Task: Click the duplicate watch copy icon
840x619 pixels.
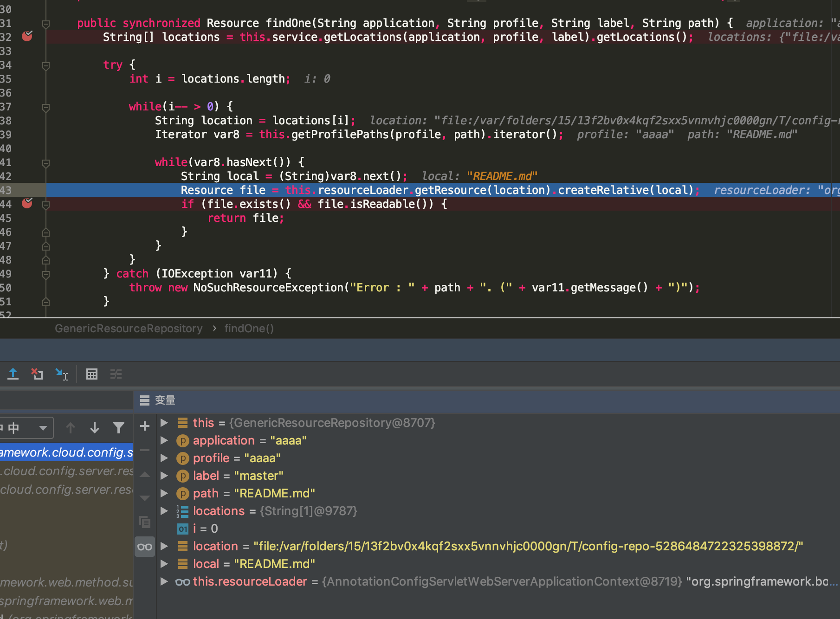Action: (x=145, y=522)
